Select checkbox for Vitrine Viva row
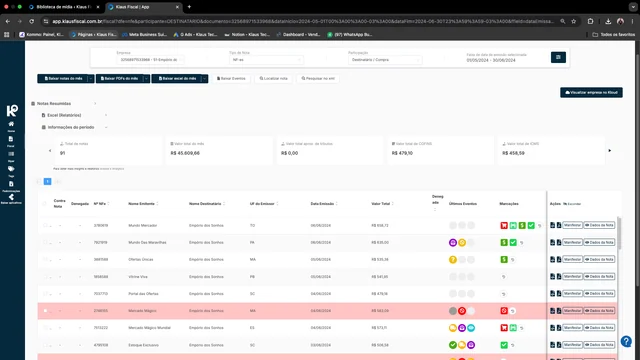This screenshot has width=640, height=360. [x=45, y=277]
